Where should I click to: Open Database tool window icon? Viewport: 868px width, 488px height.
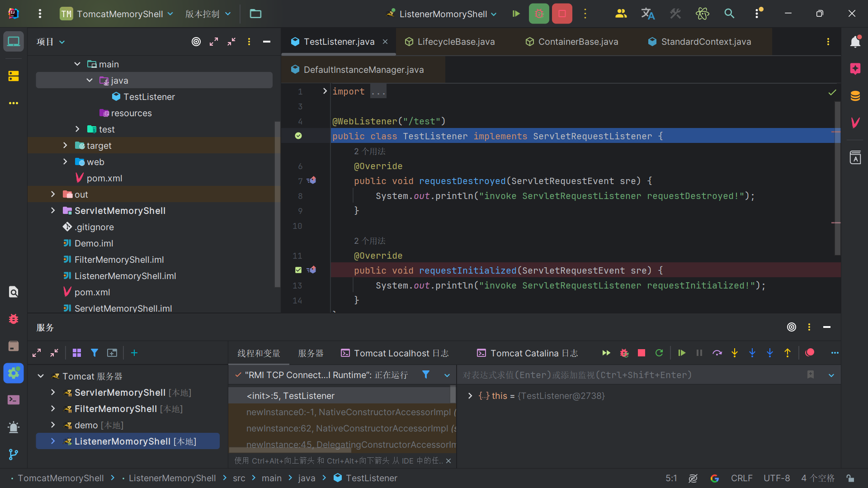[x=855, y=96]
